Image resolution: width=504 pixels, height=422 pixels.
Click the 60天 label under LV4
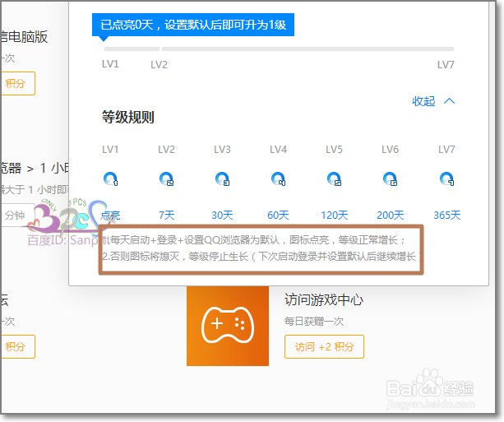pos(279,216)
